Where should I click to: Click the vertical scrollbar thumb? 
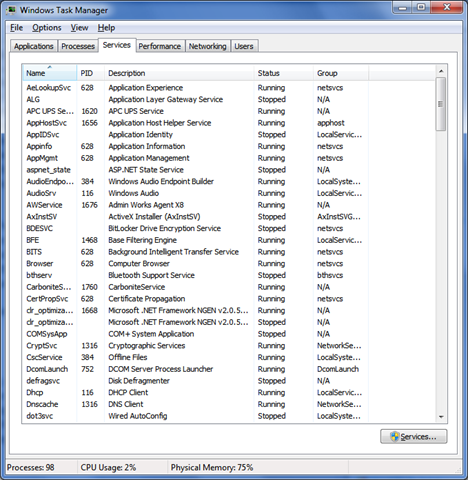coord(441,104)
